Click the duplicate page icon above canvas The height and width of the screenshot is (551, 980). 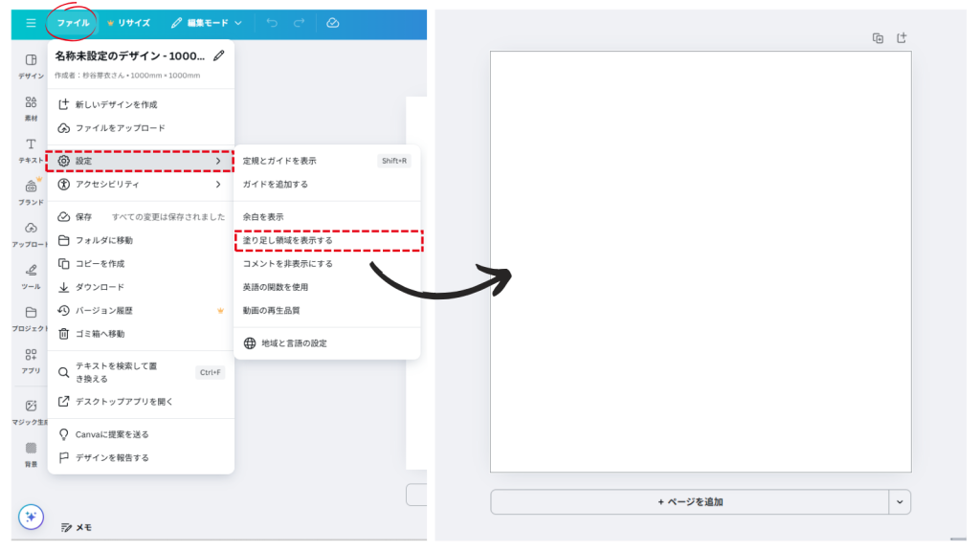coord(878,38)
